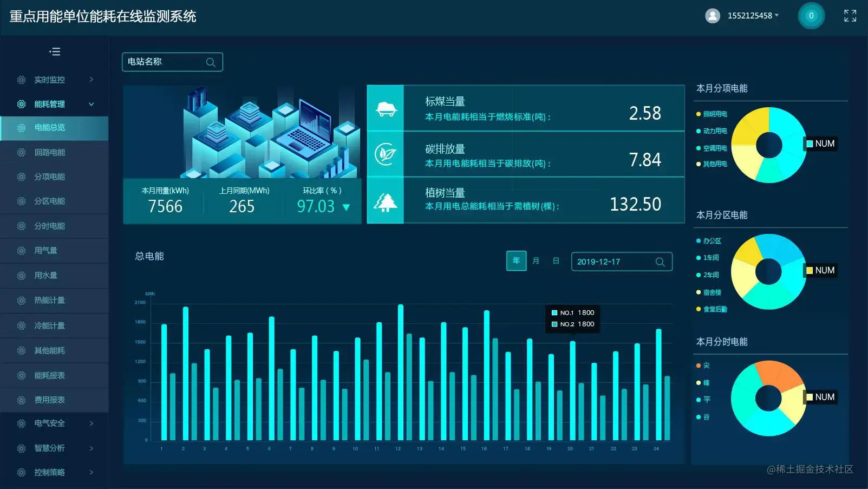Toggle the 照明用电 legend in 本月分项电能 chart

coord(712,114)
